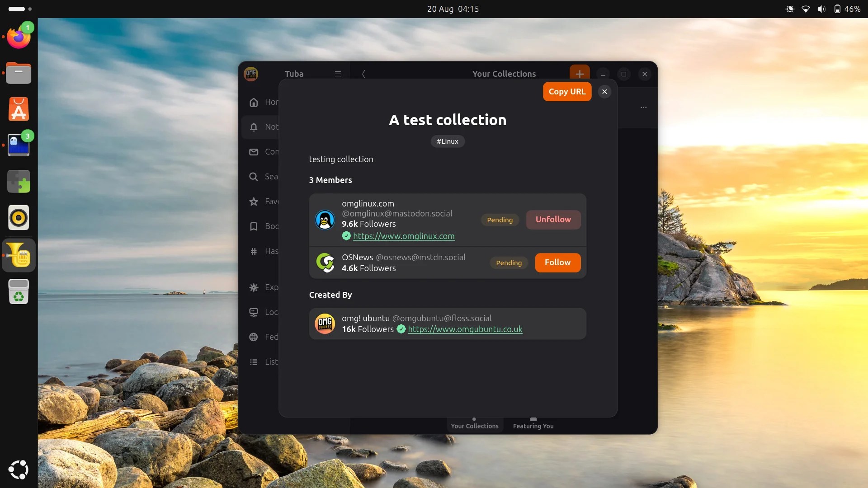Open omg! ubuntu creator avatar
The width and height of the screenshot is (868, 488).
(325, 324)
